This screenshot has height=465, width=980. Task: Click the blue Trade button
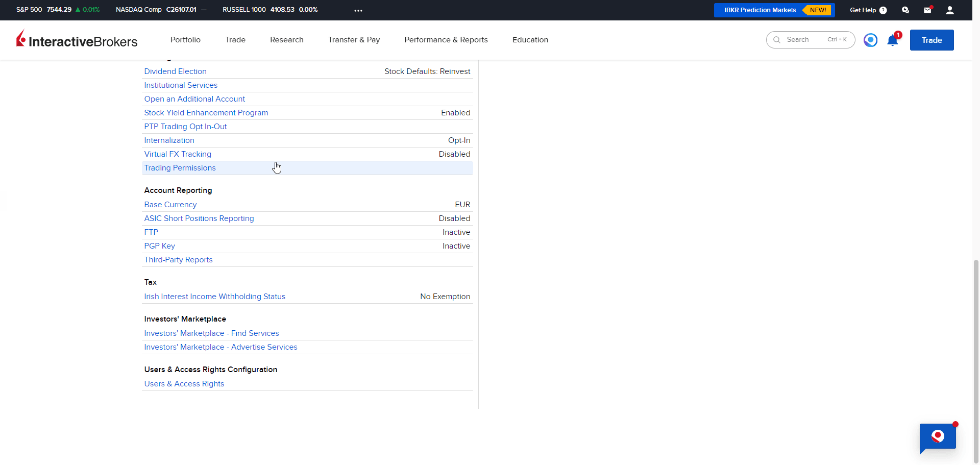point(932,40)
